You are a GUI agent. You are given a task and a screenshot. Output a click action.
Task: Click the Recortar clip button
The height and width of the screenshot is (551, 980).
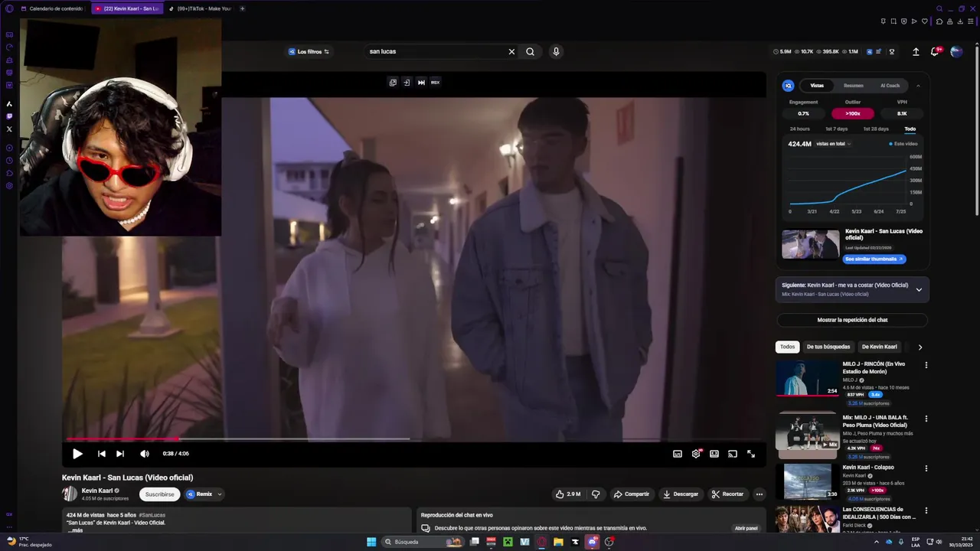[x=727, y=494]
